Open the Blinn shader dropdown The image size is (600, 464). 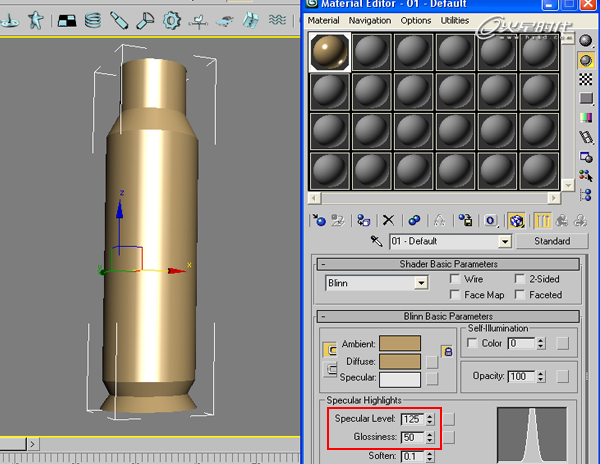[x=421, y=283]
